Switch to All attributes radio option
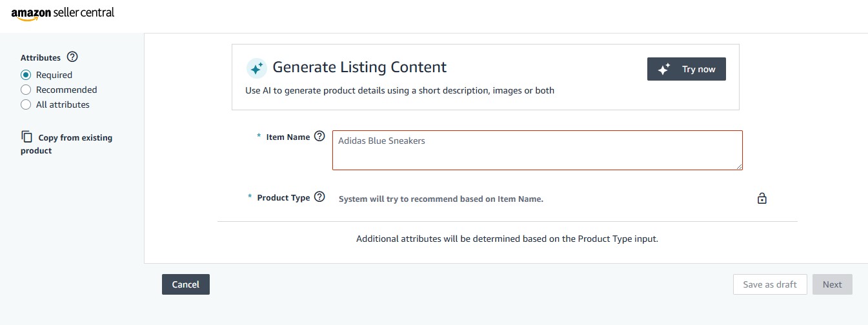The width and height of the screenshot is (868, 325). 26,104
